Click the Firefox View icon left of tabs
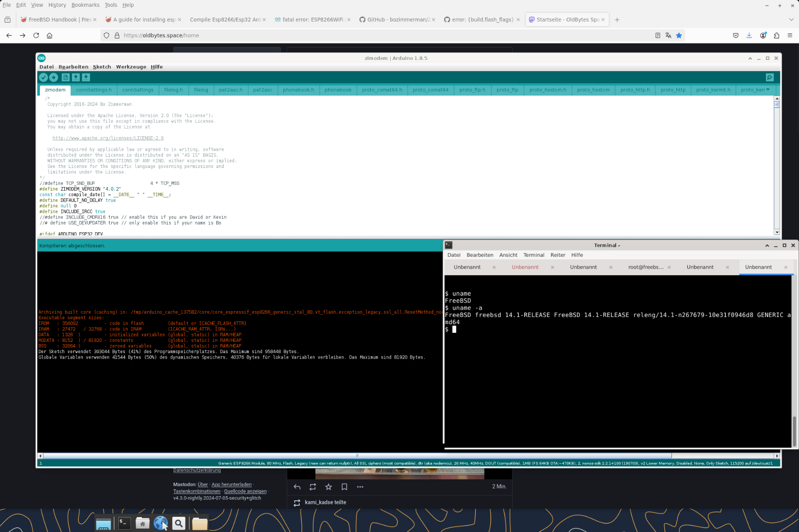Image resolution: width=799 pixels, height=532 pixels. 8,19
